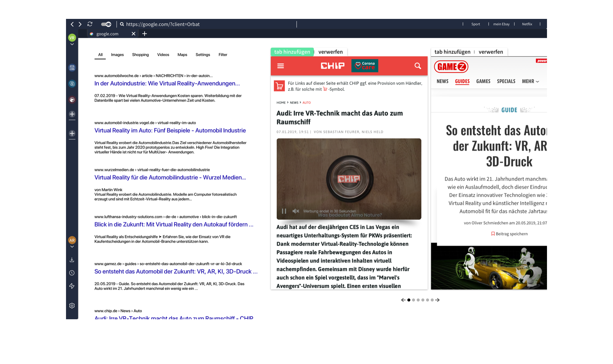Open result 'Blick in die Zukunft: Mit Virtual Reality'
Viewport: 613px width, 364px height.
point(174,224)
